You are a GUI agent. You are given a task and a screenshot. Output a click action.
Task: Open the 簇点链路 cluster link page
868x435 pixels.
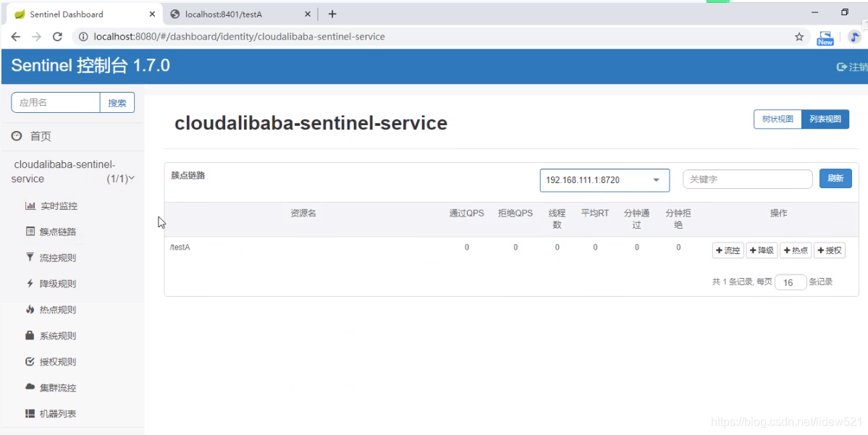[51, 232]
